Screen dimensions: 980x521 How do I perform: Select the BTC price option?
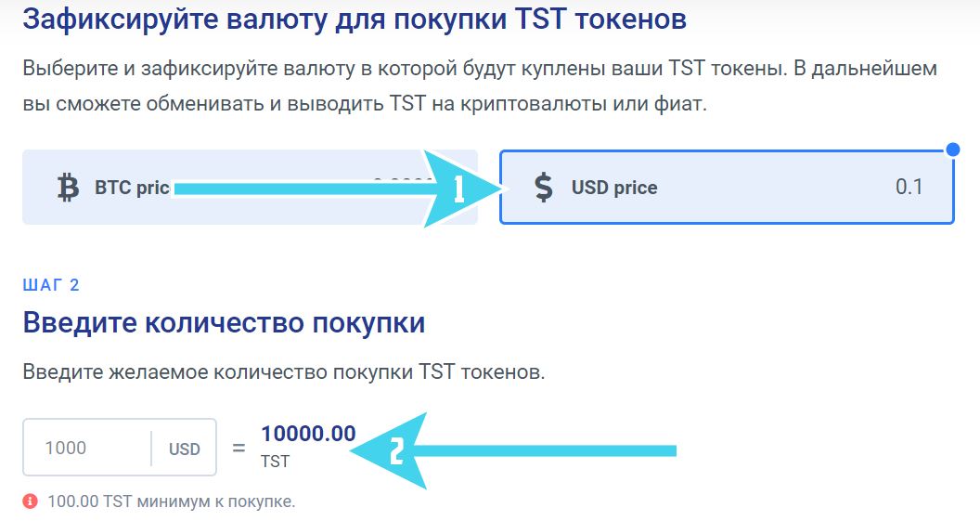coord(250,187)
